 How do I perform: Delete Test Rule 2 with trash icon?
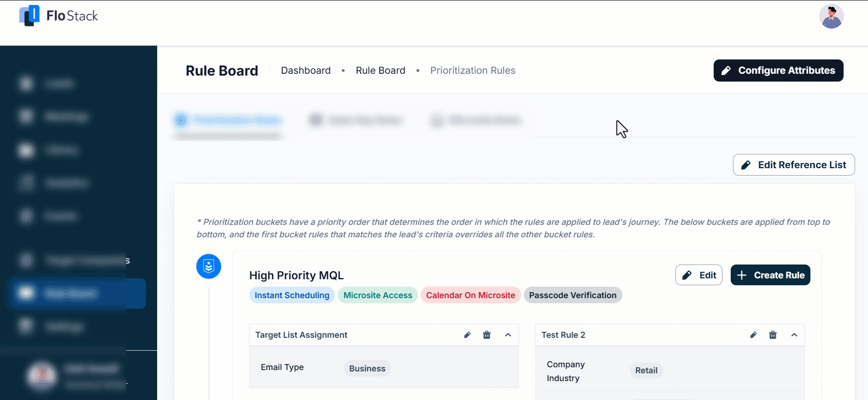pos(773,335)
